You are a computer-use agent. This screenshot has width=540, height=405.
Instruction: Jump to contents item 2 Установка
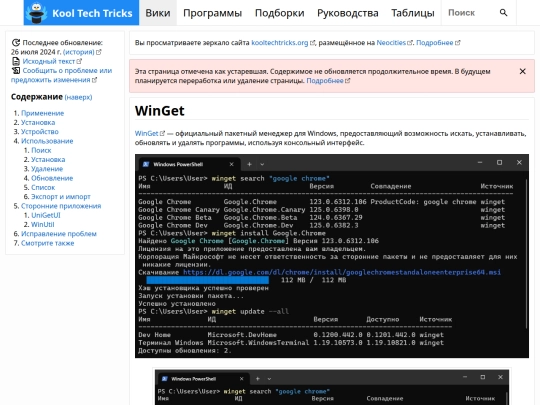[x=38, y=122]
